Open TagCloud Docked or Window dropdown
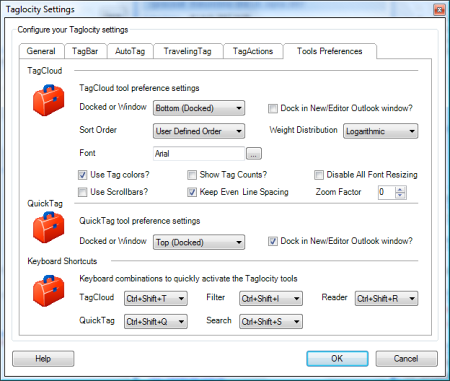 tap(199, 108)
